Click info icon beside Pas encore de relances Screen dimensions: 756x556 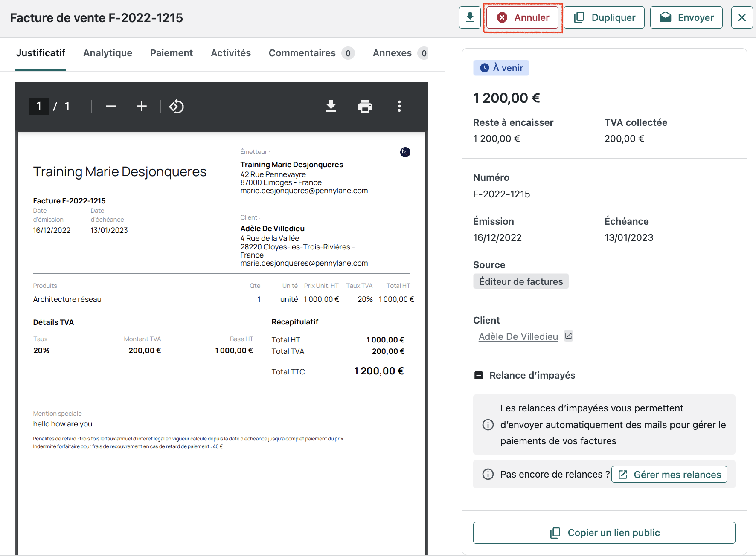pyautogui.click(x=488, y=474)
